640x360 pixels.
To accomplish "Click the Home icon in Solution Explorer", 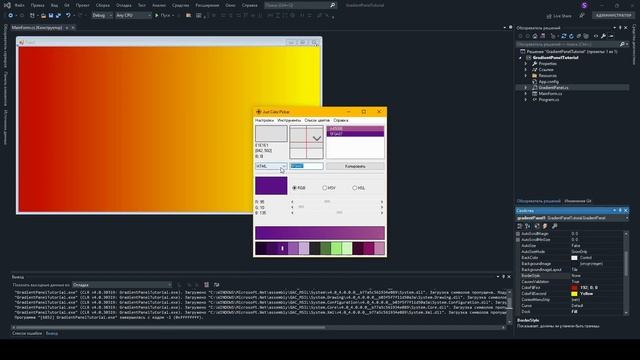I will (535, 36).
